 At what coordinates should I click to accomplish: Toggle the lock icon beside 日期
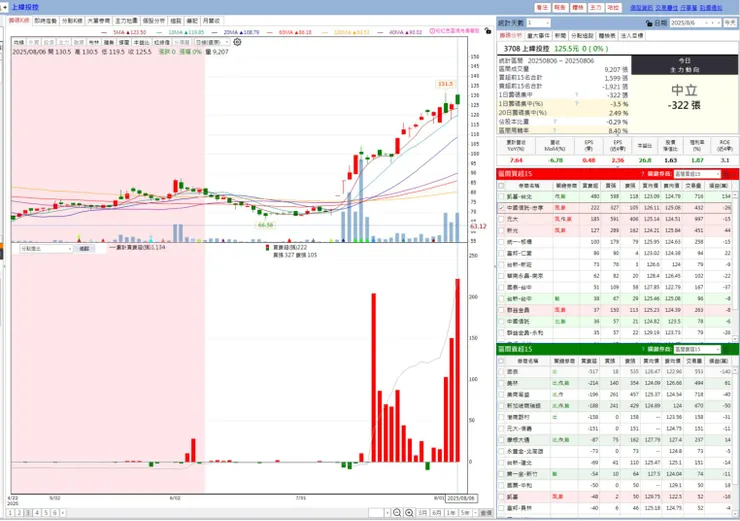(x=649, y=23)
